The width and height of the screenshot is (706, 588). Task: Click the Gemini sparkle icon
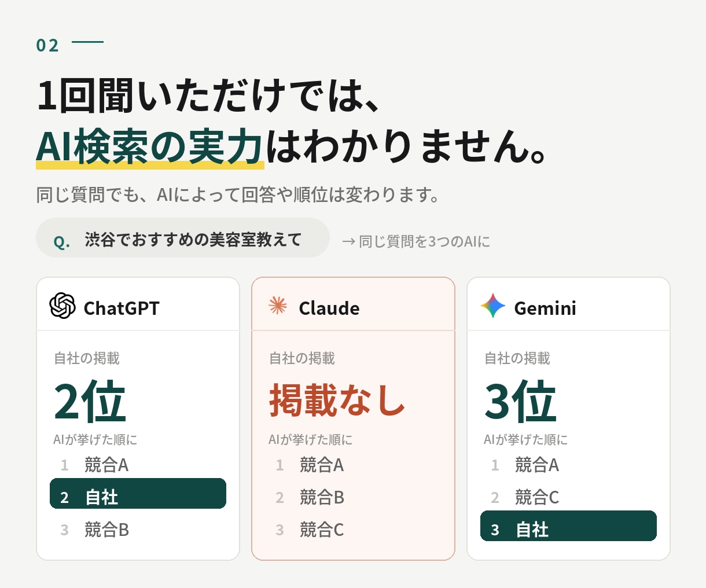(493, 306)
